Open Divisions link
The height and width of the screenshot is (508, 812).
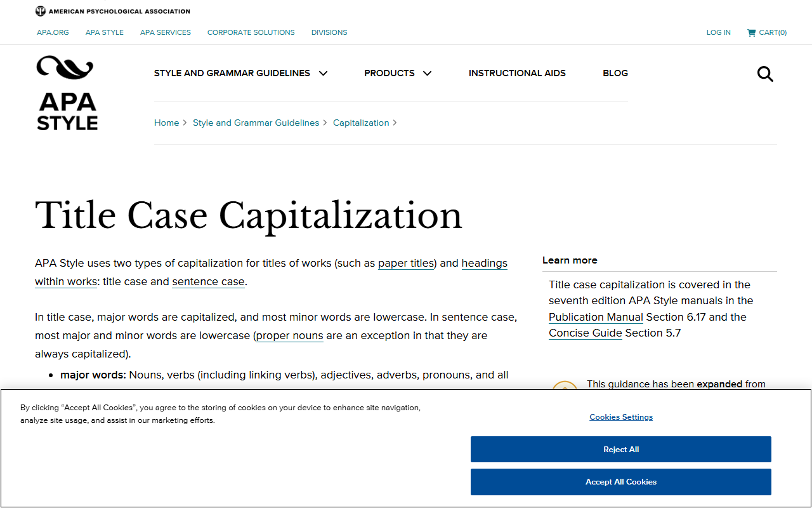[329, 32]
